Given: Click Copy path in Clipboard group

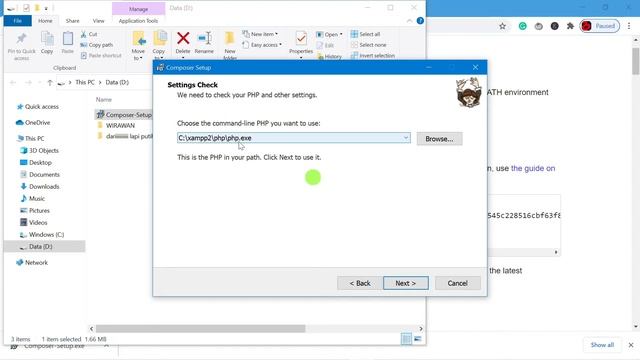Looking at the screenshot, I should click(97, 45).
